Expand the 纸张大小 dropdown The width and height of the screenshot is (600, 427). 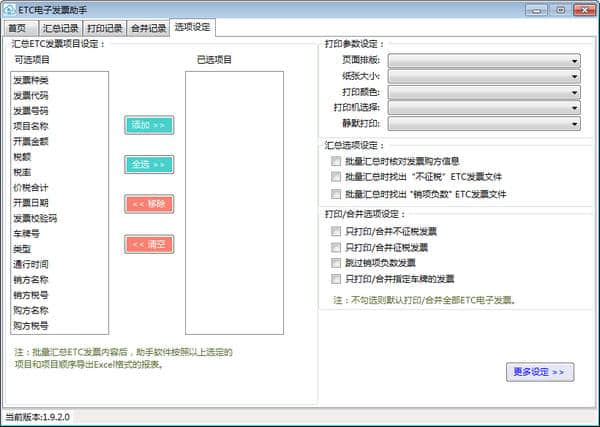[484, 76]
